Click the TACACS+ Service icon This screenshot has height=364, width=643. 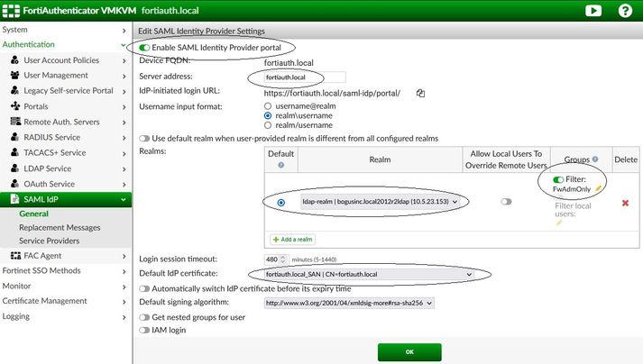[14, 152]
